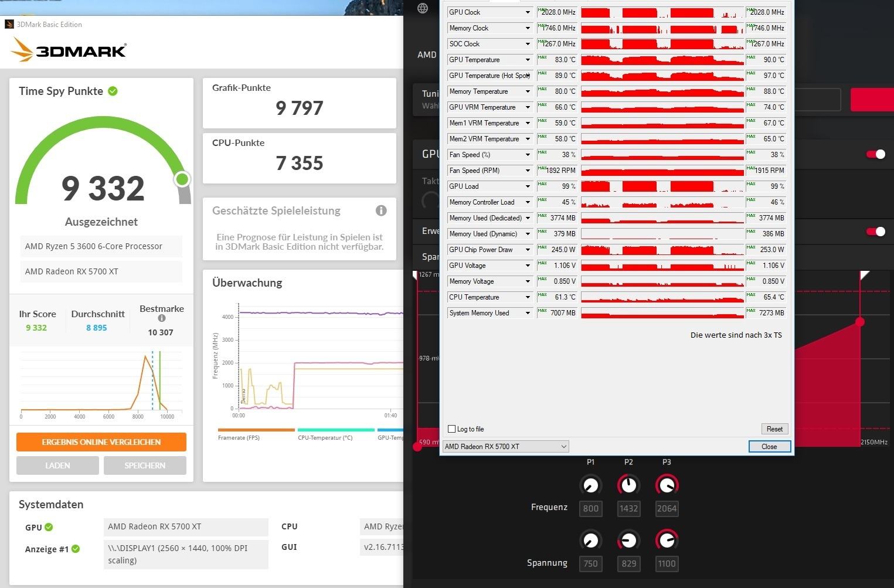Click the Spannung knob above the 1100 field
Image resolution: width=894 pixels, height=588 pixels.
coord(667,540)
